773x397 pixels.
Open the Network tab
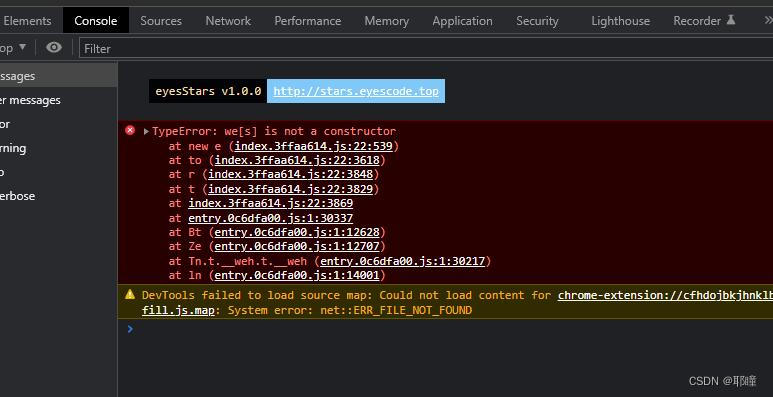228,21
